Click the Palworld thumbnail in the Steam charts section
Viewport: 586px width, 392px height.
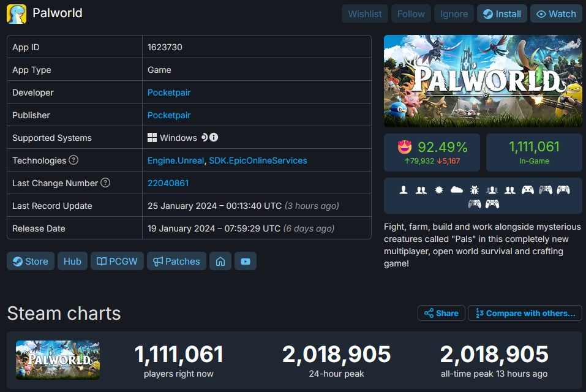tap(58, 360)
